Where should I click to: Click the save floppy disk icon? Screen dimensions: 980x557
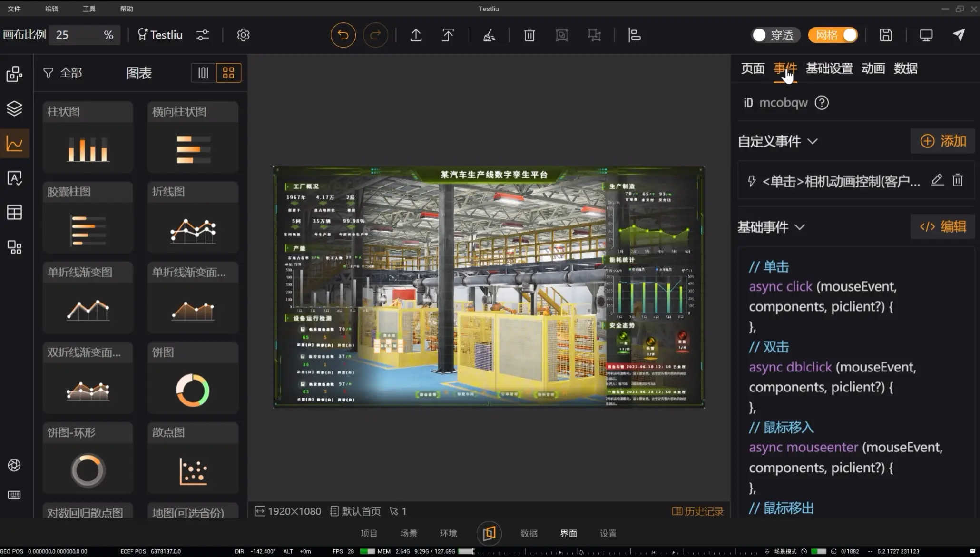pyautogui.click(x=885, y=35)
